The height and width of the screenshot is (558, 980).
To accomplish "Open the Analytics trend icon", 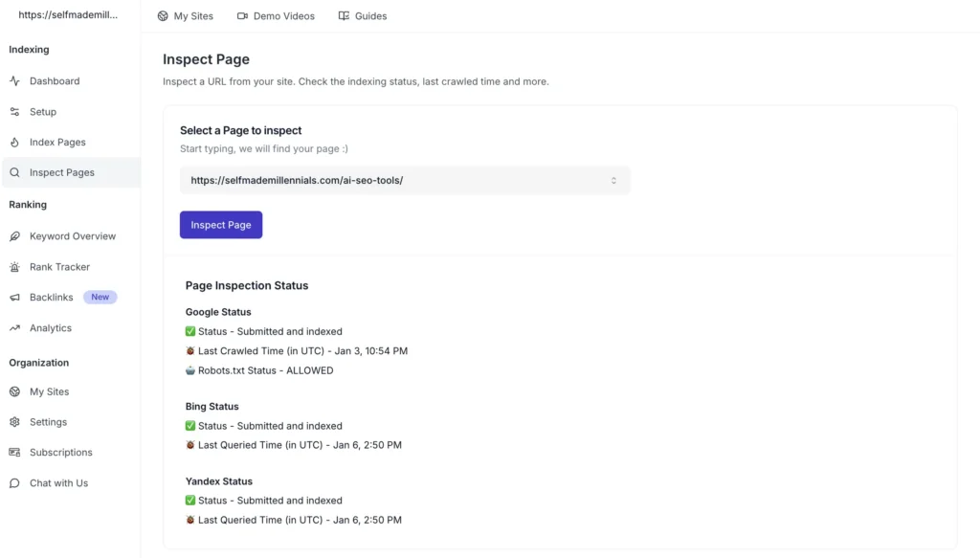I will [x=17, y=327].
